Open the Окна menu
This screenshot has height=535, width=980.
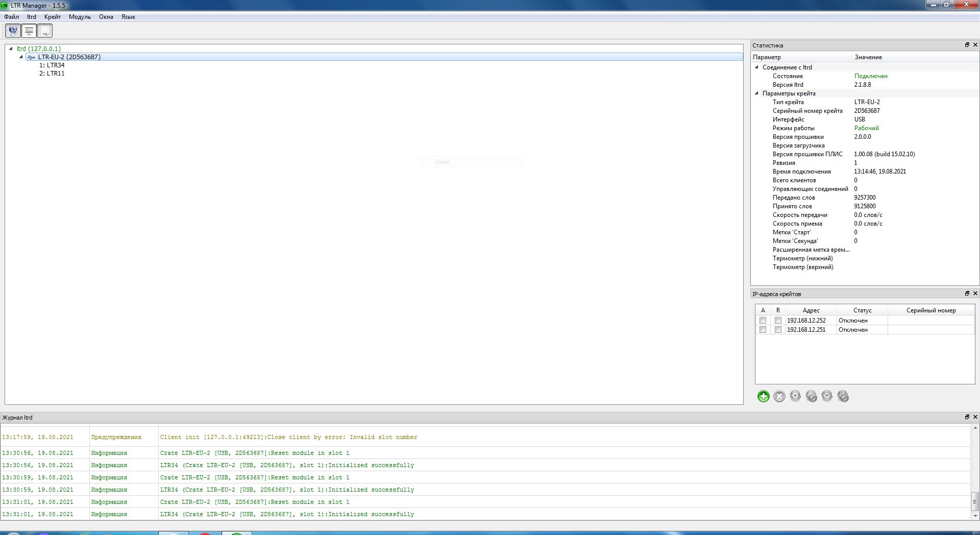click(106, 17)
